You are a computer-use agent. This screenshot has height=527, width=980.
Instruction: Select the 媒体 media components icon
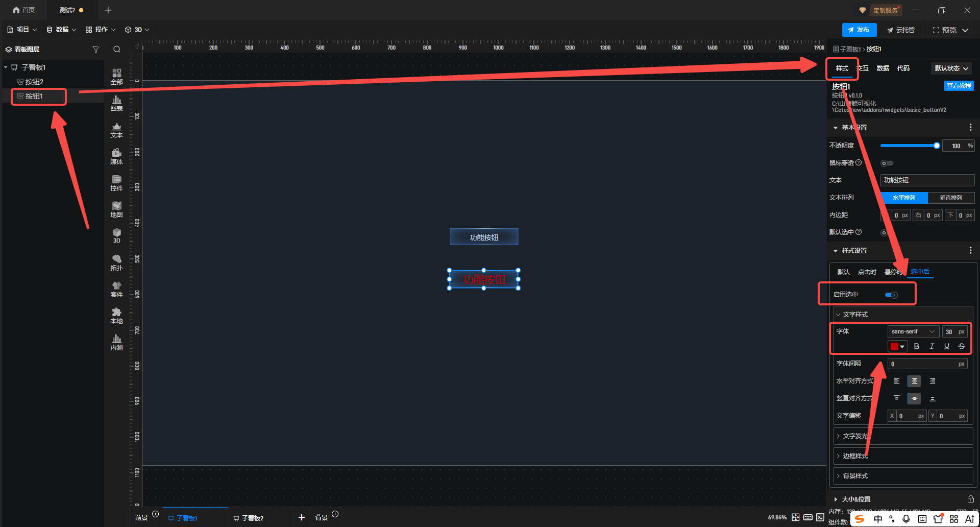click(x=116, y=156)
